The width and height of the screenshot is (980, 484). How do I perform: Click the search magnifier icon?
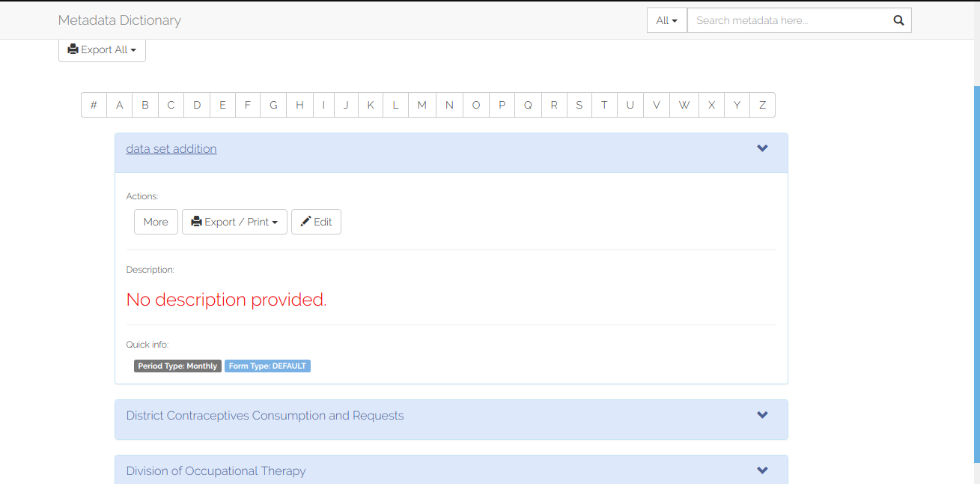[898, 20]
